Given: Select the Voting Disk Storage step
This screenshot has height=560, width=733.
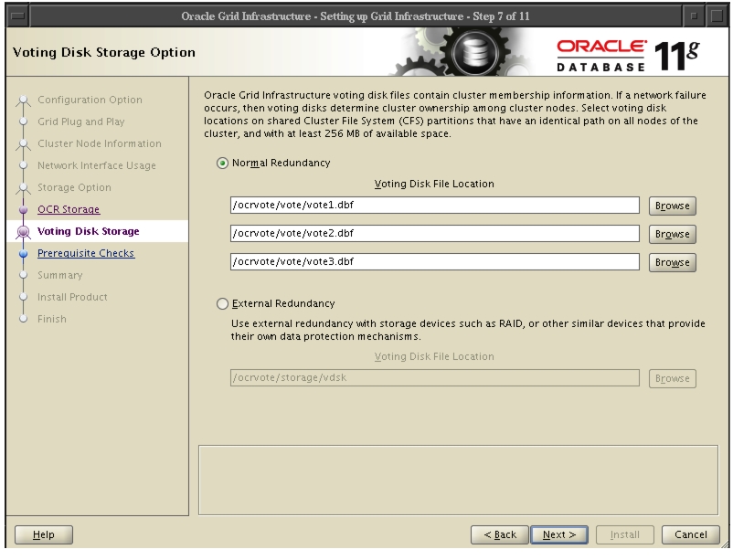Looking at the screenshot, I should (89, 231).
